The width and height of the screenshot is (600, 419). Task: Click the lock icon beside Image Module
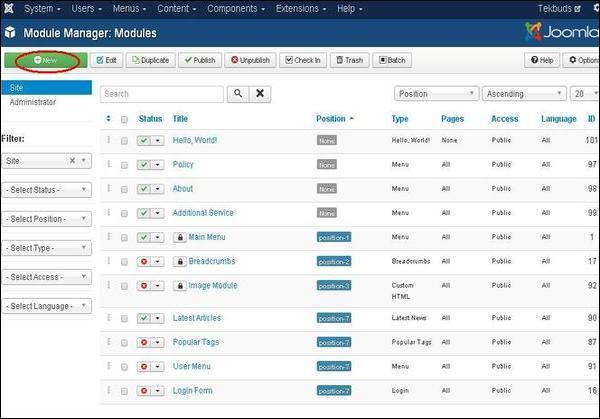180,286
